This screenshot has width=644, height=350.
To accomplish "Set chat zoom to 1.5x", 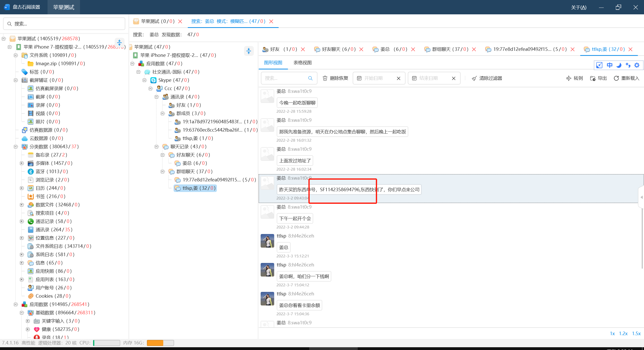I will point(636,333).
